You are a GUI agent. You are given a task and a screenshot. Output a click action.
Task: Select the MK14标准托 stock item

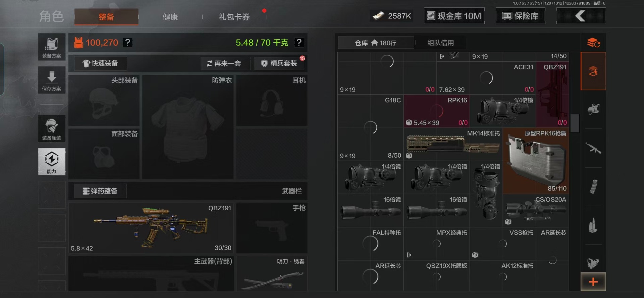tap(453, 144)
